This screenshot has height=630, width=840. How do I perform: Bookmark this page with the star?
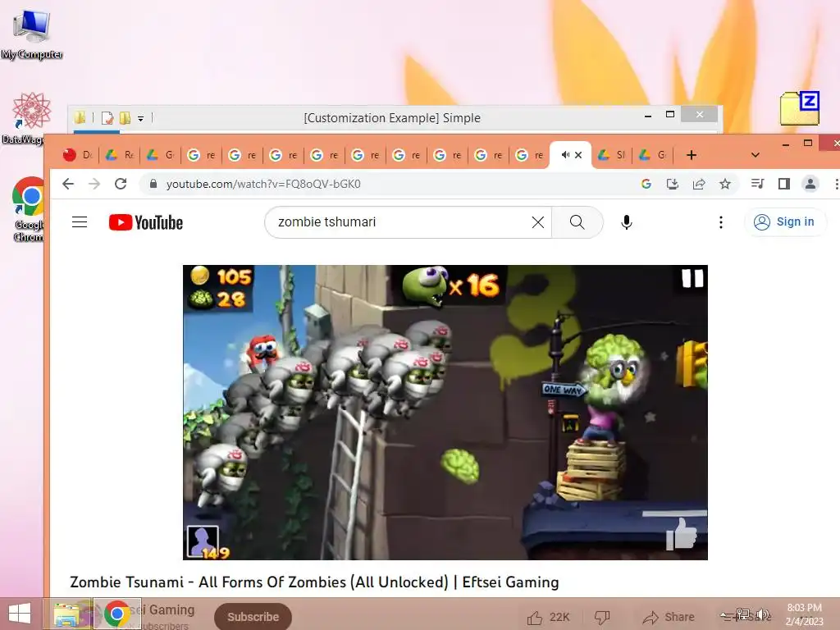point(725,185)
